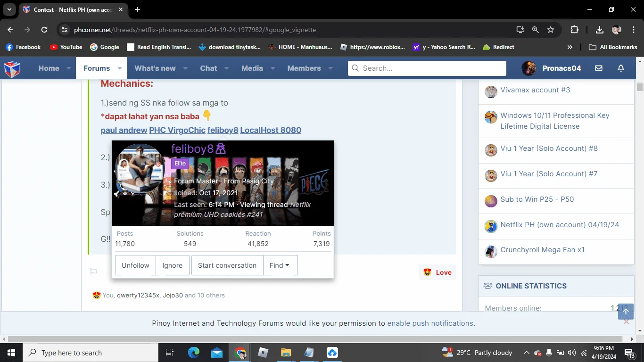Click the Love reaction button
This screenshot has width=644, height=362.
(x=438, y=272)
